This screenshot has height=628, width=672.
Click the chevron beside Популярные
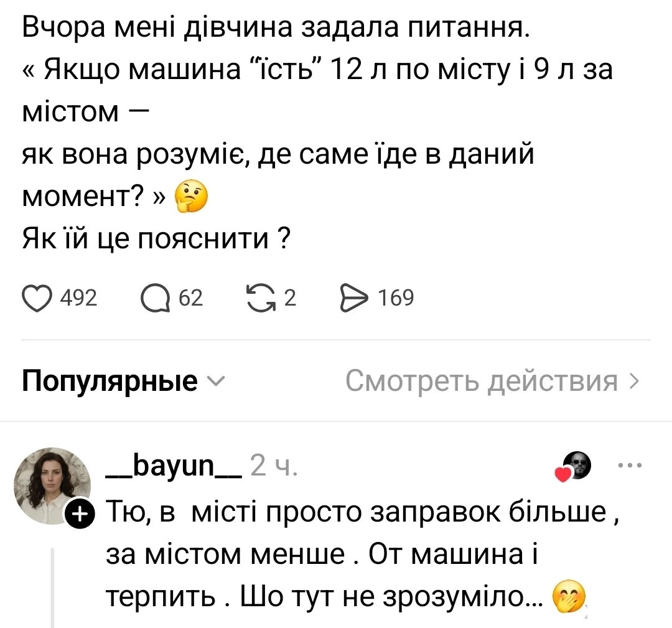213,380
